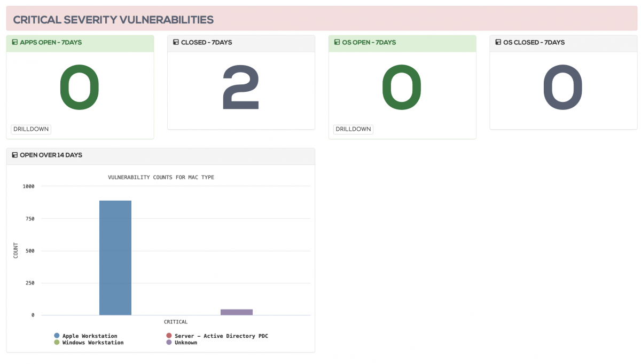Click the zero count in OS OPEN panel
The image size is (641, 364).
click(401, 87)
